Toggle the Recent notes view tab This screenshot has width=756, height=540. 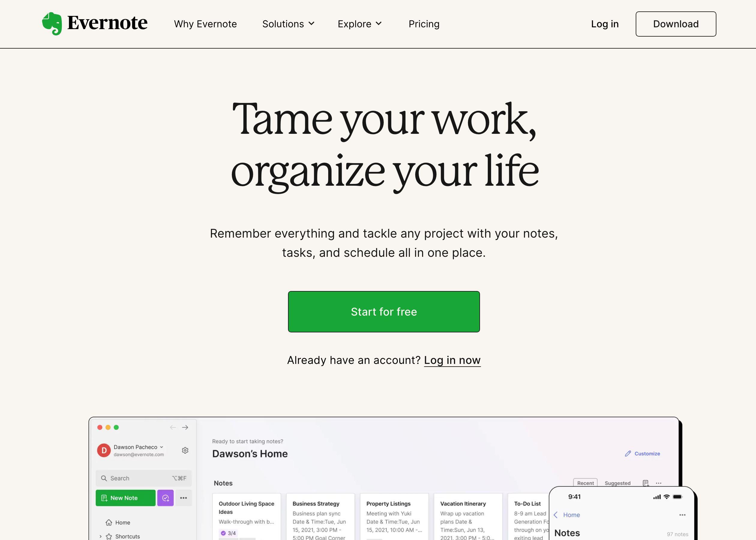coord(585,483)
